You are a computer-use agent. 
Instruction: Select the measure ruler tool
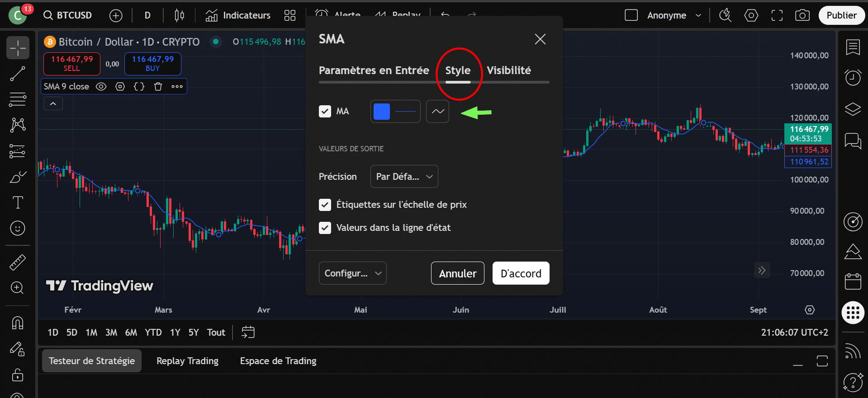pos(18,262)
